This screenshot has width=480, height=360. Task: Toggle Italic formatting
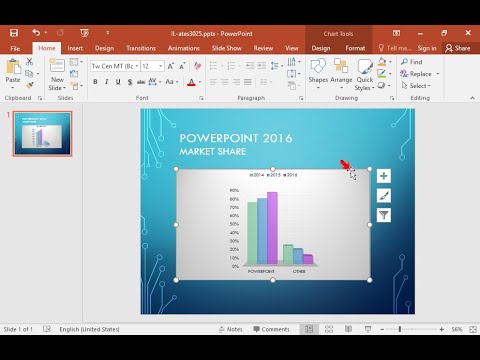coord(107,82)
